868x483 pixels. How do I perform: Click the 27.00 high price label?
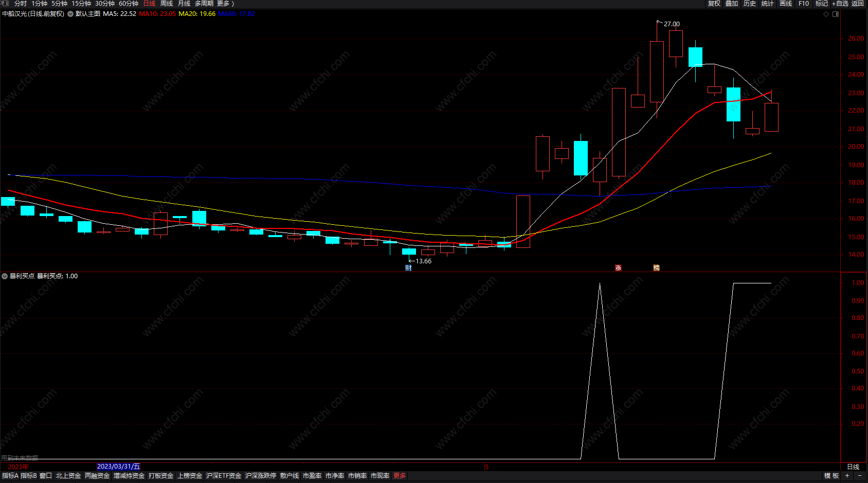pos(672,24)
